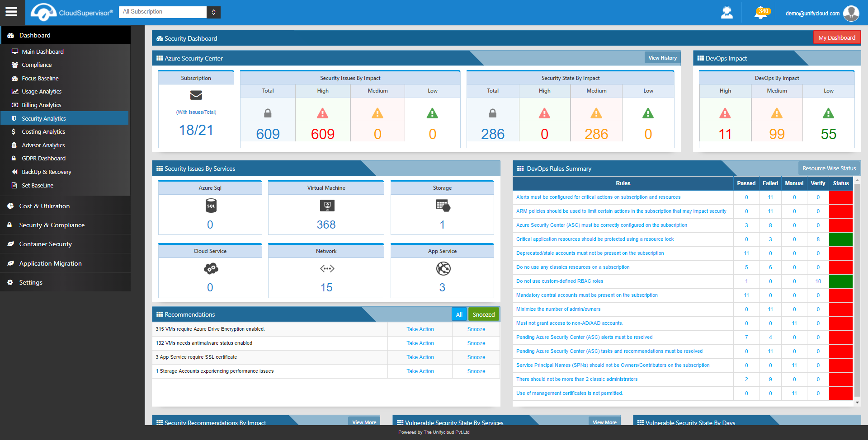Click the Security State Low warning icon
This screenshot has height=440, width=868.
click(648, 113)
